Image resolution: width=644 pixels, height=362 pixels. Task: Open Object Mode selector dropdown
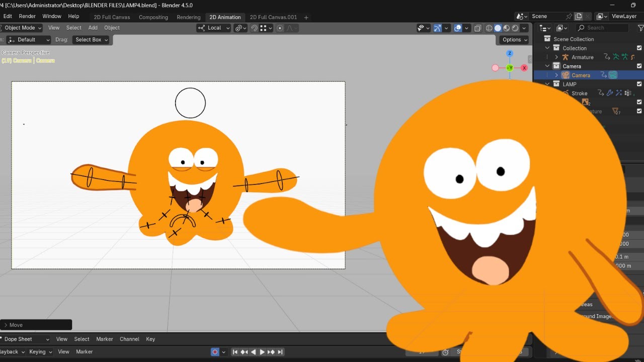point(22,28)
